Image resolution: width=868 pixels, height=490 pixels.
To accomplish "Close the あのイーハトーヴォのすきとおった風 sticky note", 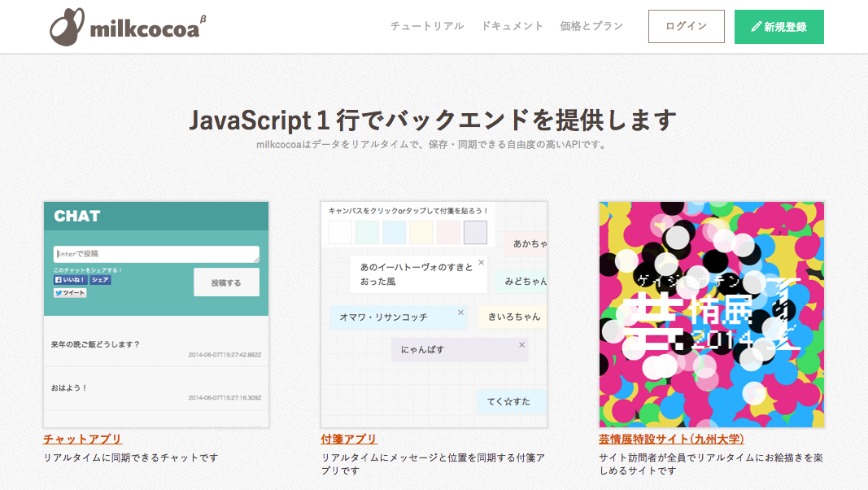I will 481,262.
